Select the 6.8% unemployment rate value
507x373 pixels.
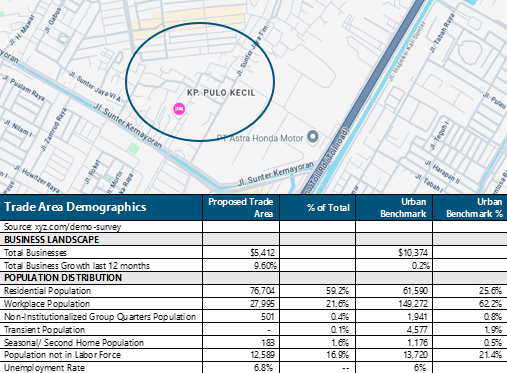(263, 368)
